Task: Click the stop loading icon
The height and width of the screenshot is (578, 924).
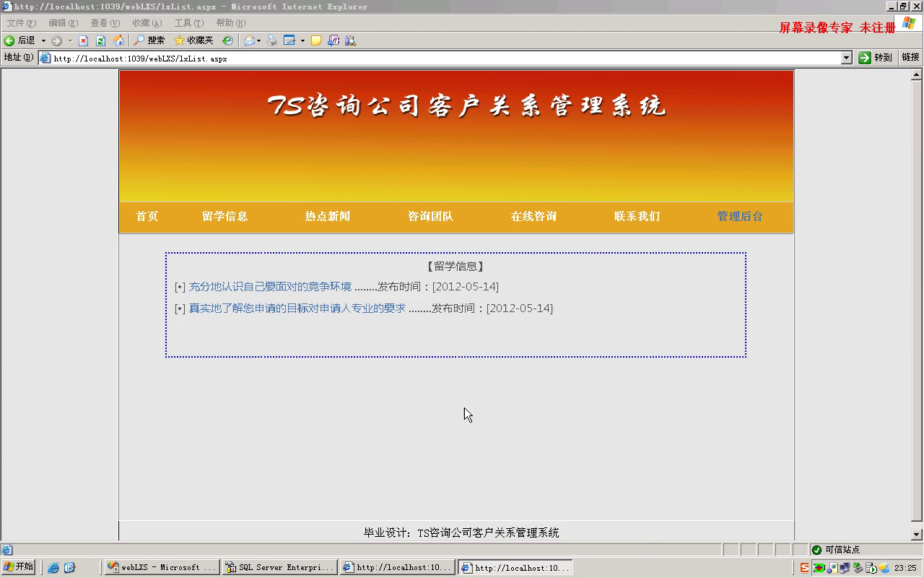Action: point(83,40)
